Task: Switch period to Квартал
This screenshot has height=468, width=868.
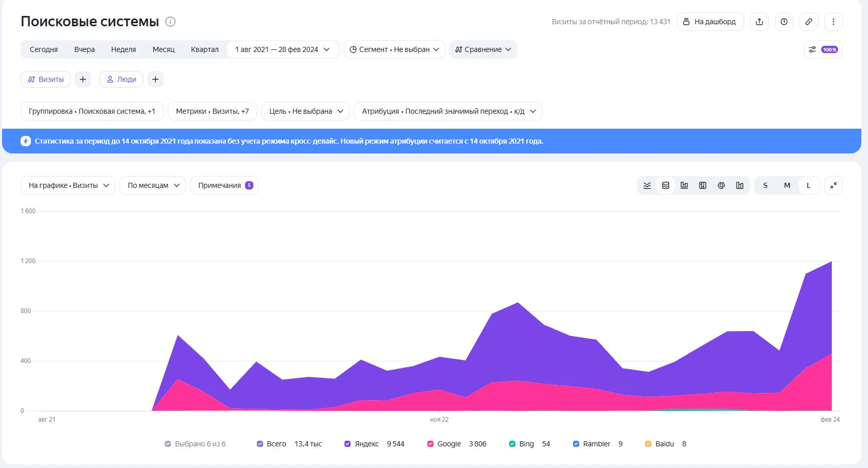Action: coord(205,49)
